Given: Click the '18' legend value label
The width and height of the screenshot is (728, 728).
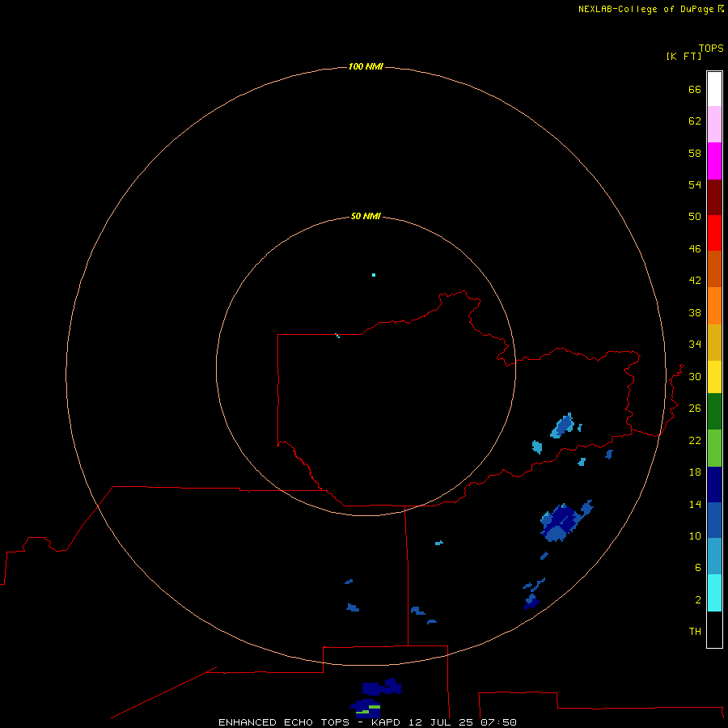Looking at the screenshot, I should 695,472.
